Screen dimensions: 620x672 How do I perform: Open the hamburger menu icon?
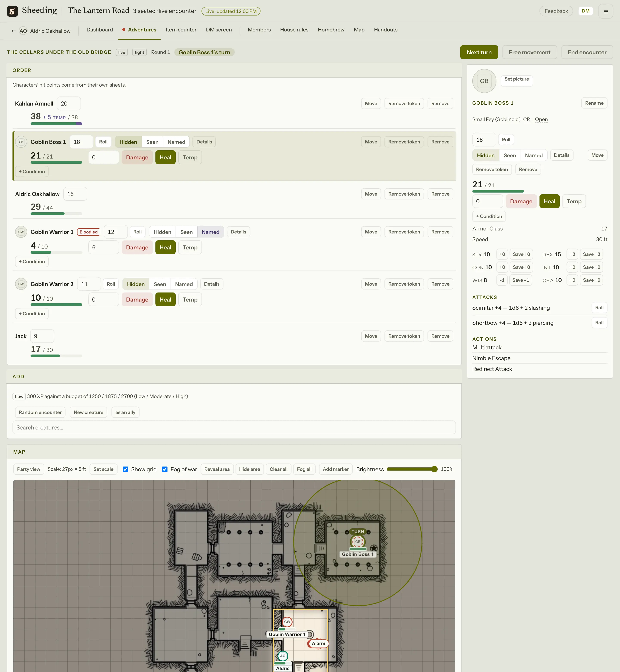coord(606,11)
